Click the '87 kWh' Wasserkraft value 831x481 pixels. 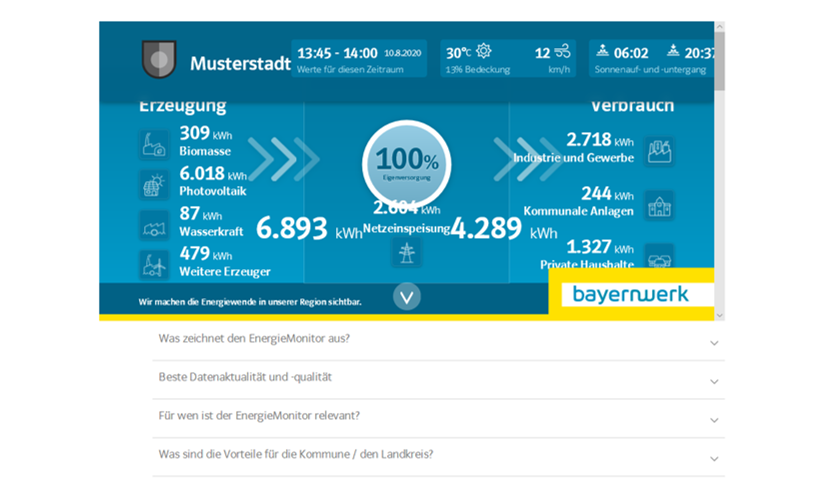[x=201, y=213]
